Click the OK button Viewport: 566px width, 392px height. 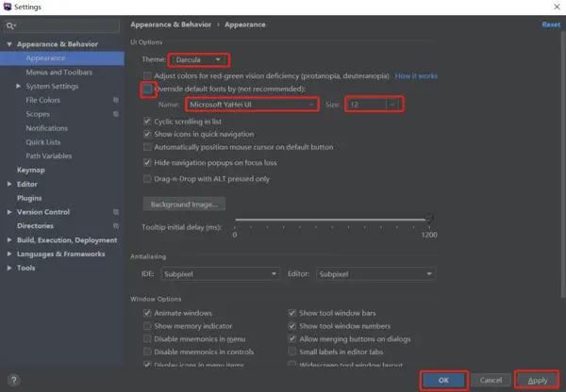click(x=444, y=380)
